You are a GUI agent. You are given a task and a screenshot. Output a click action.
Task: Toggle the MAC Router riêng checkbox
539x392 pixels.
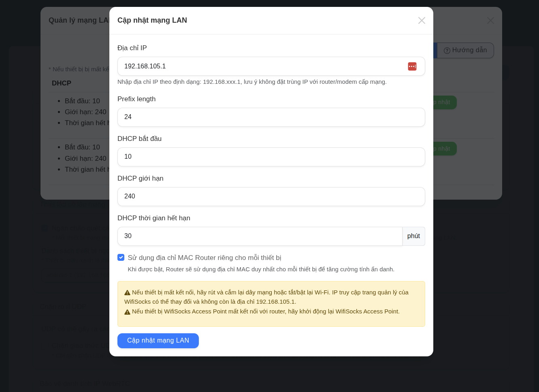click(x=121, y=258)
